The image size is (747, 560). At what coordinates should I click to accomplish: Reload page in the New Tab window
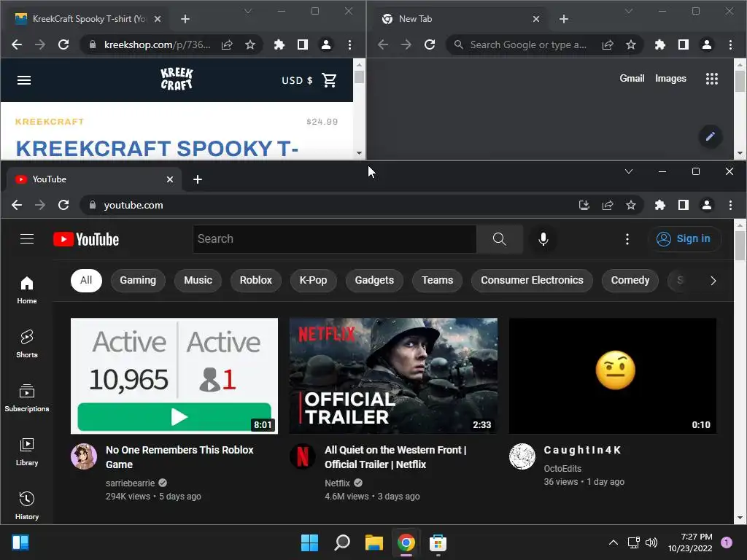430,44
